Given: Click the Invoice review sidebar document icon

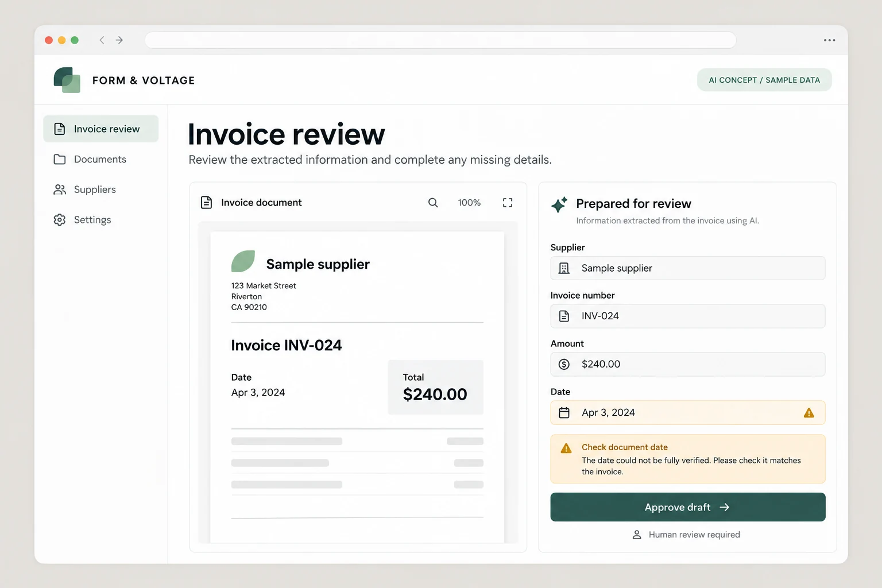Looking at the screenshot, I should [x=59, y=129].
